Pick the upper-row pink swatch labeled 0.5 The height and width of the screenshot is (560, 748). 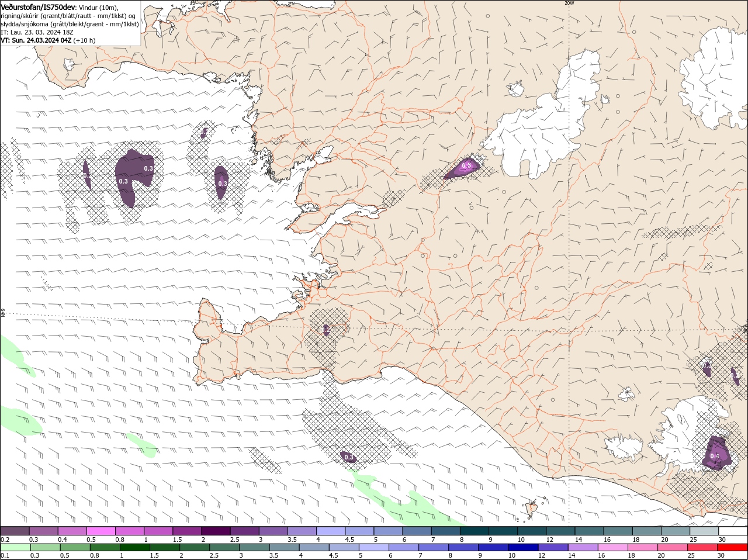pyautogui.click(x=101, y=531)
